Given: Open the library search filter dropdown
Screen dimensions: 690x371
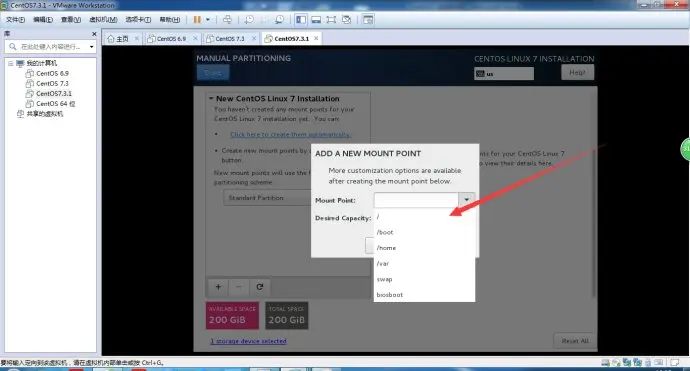Looking at the screenshot, I should (92, 47).
